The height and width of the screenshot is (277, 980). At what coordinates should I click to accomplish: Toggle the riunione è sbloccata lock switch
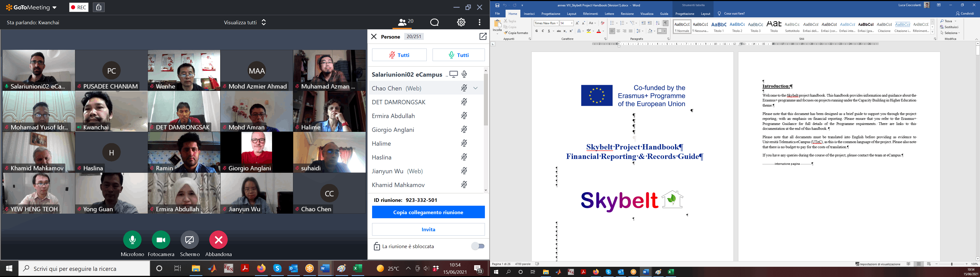478,246
